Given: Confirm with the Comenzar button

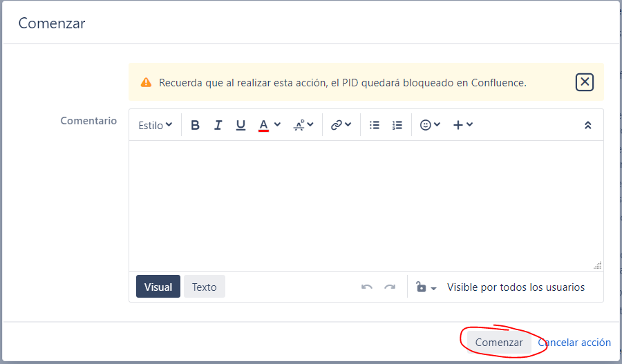Looking at the screenshot, I should (x=498, y=342).
